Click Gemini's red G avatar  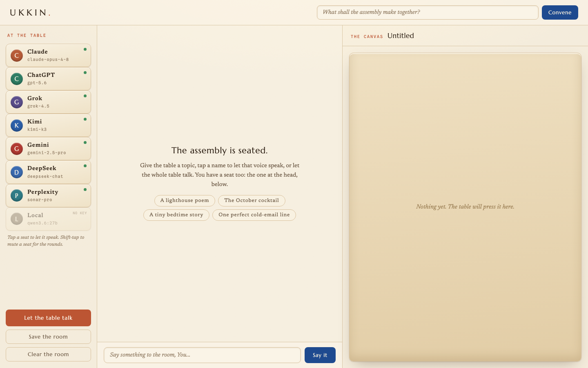(x=17, y=149)
